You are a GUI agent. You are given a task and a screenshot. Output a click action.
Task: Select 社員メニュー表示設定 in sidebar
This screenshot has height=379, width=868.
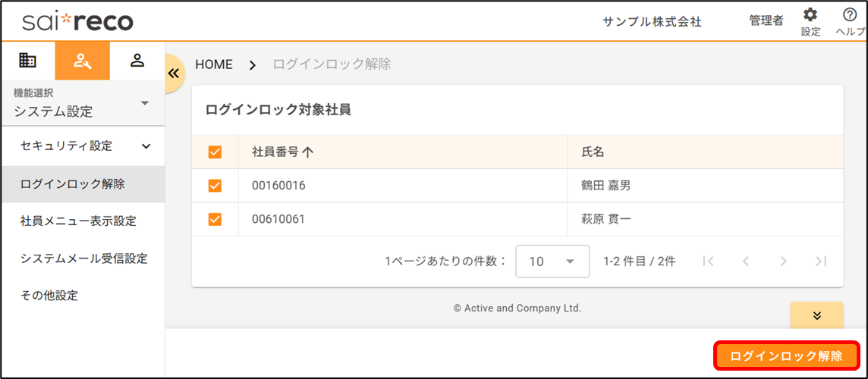78,221
